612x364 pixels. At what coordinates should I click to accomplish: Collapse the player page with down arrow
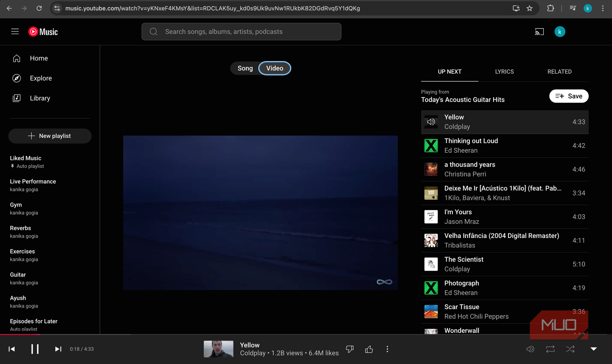[x=593, y=349]
